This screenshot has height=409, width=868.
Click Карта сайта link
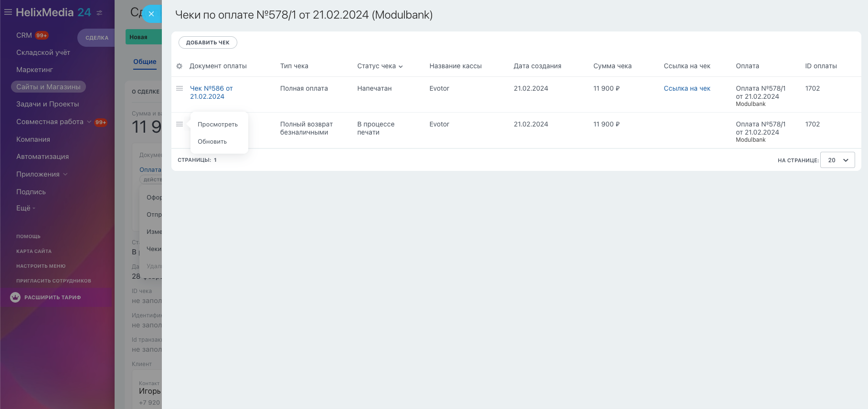click(34, 252)
